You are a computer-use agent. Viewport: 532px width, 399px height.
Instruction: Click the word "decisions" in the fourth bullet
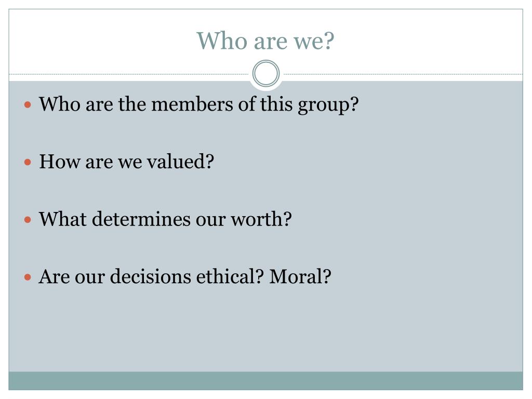[151, 276]
